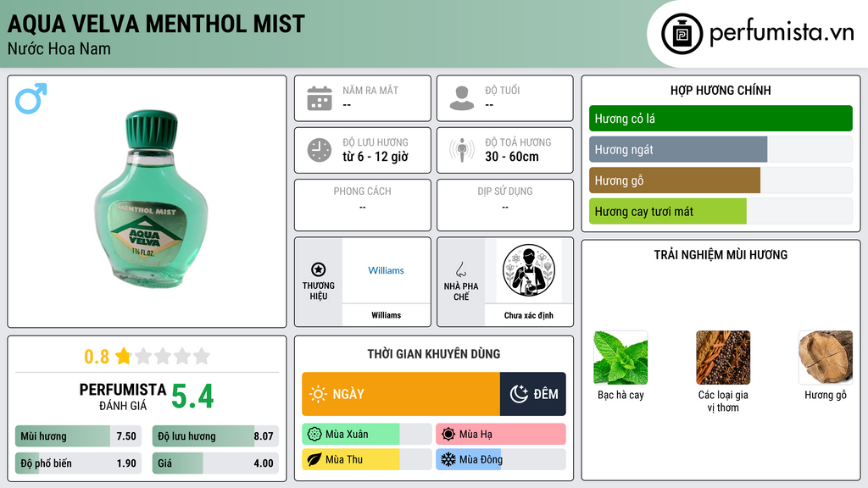Click the blue Williams brand link
This screenshot has height=488, width=868.
click(386, 270)
